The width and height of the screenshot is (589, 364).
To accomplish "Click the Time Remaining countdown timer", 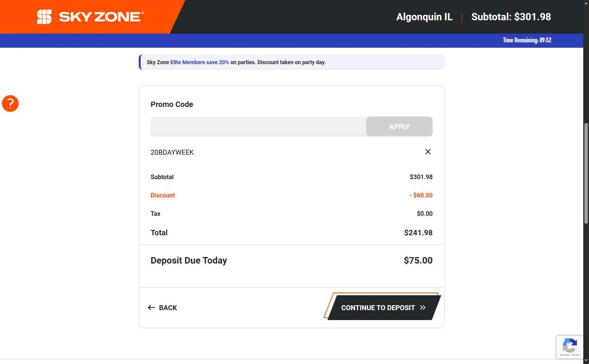I will 527,40.
